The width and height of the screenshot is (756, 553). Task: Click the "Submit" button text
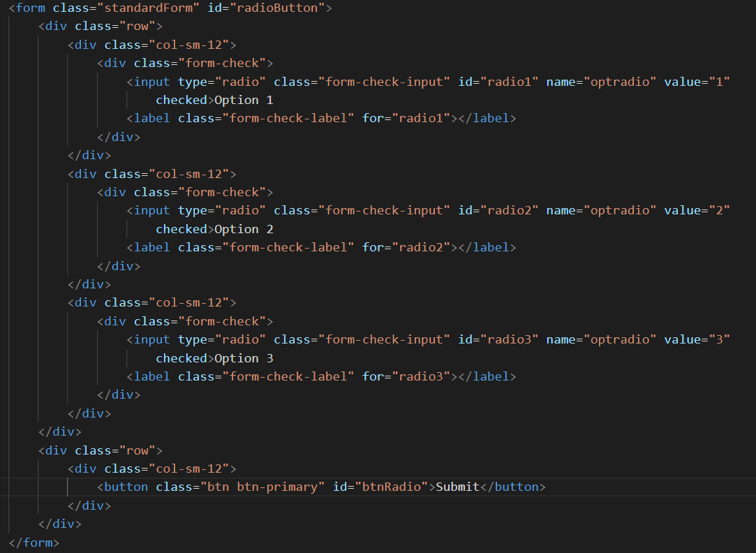click(457, 487)
